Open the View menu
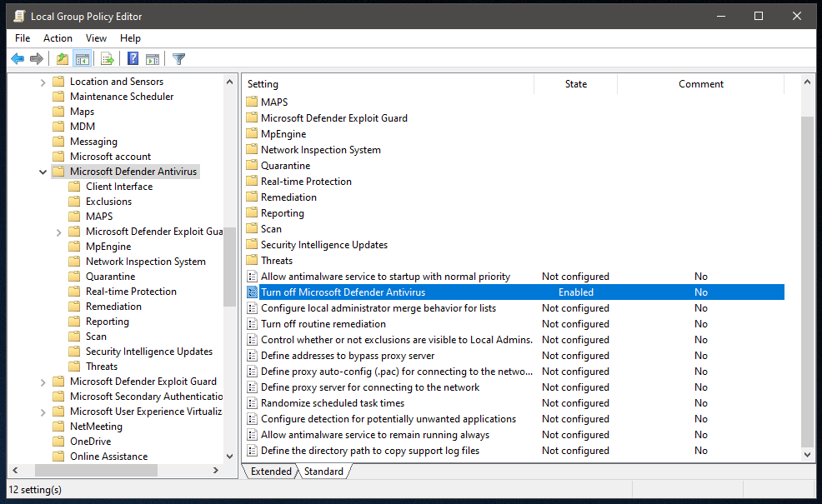822x504 pixels. point(96,38)
